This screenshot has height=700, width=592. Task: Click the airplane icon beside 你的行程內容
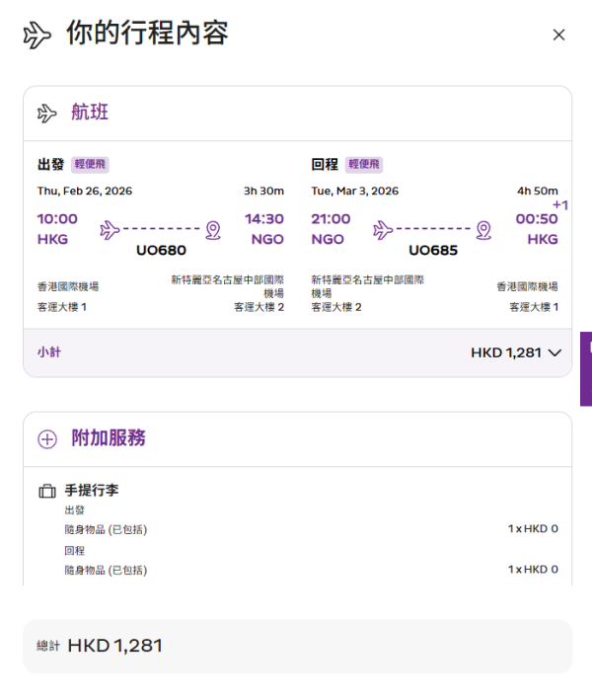point(37,36)
